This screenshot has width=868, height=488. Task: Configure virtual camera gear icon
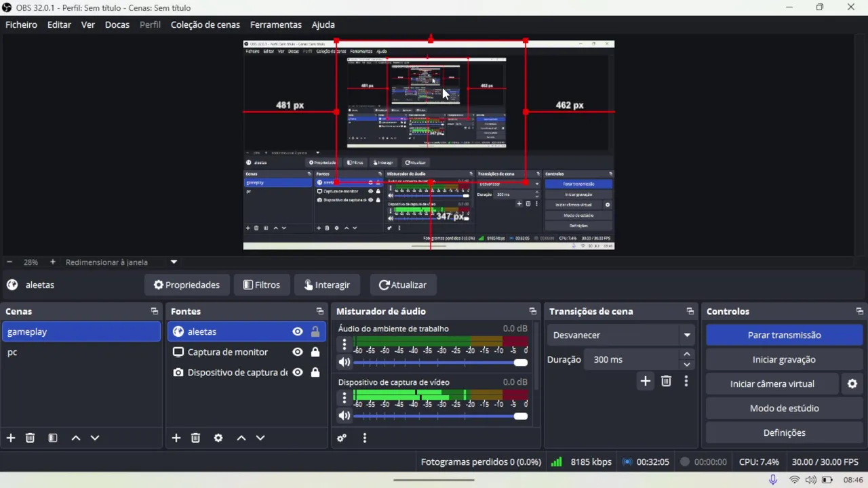click(852, 384)
